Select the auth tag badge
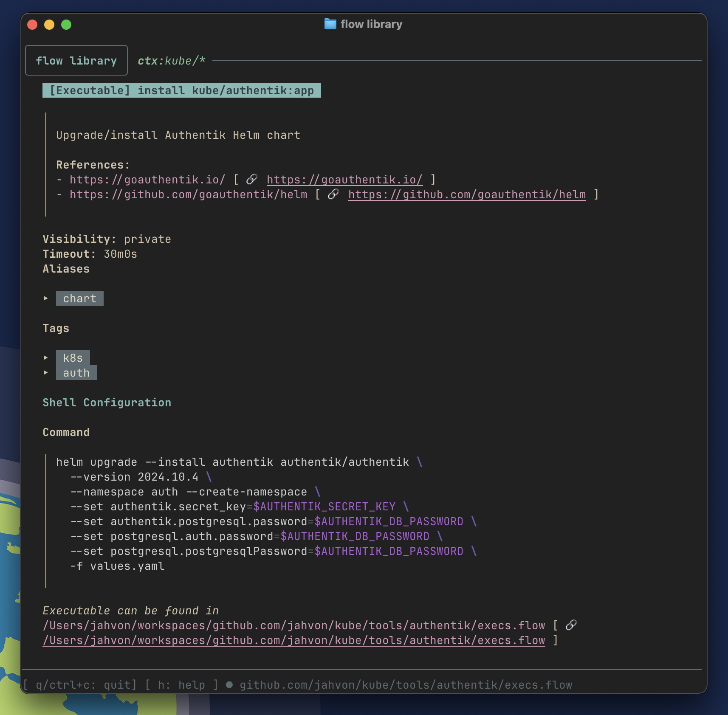Image resolution: width=728 pixels, height=715 pixels. tap(76, 373)
